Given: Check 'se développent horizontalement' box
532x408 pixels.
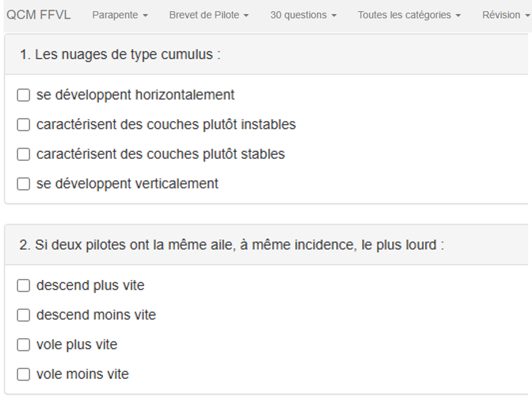Looking at the screenshot, I should coord(23,95).
